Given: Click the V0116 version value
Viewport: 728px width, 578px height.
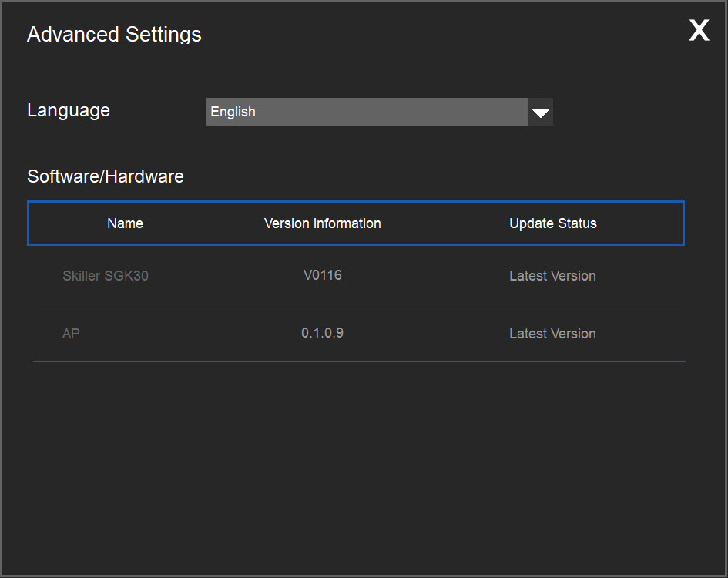Looking at the screenshot, I should [x=322, y=275].
